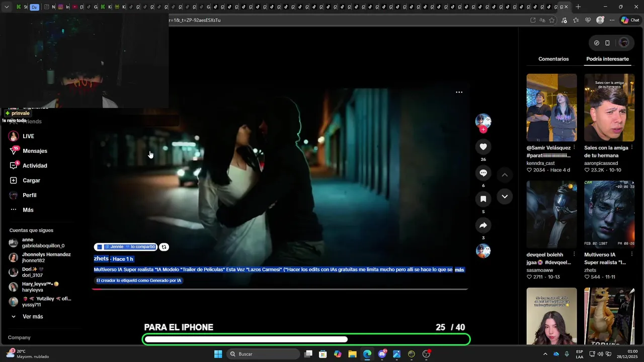Open followed account yussy711
This screenshot has width=644, height=362.
coord(40,302)
